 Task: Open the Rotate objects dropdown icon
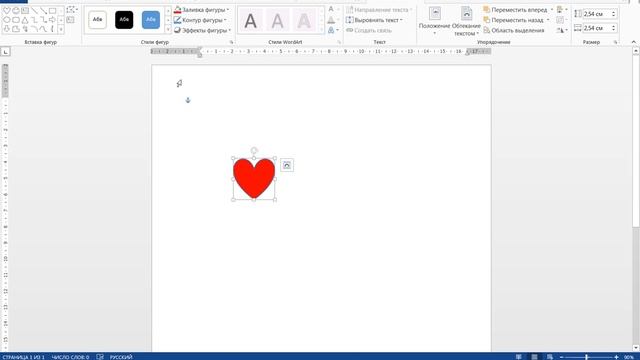click(562, 30)
